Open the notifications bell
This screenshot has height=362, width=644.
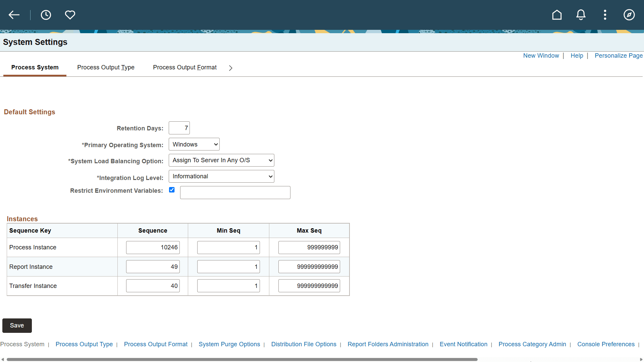pos(581,15)
